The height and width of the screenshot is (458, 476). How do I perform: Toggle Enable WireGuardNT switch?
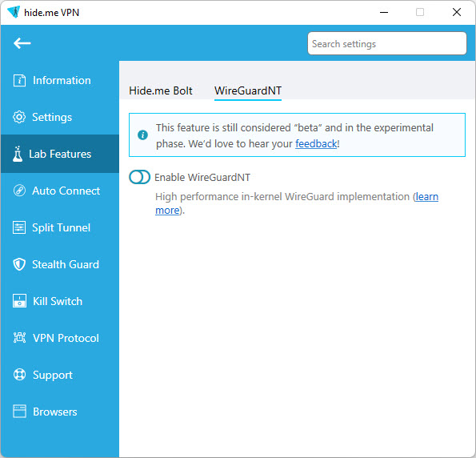(x=139, y=177)
